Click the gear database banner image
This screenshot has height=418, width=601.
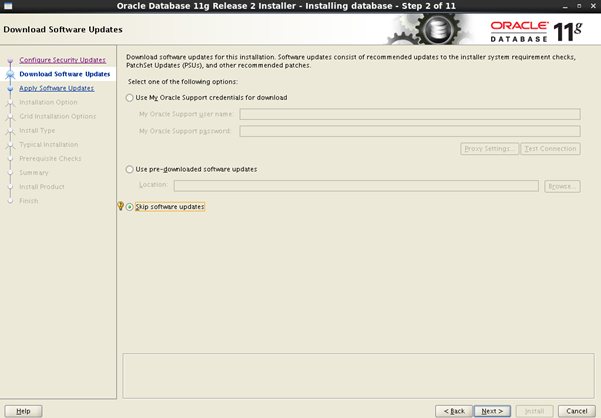click(429, 29)
